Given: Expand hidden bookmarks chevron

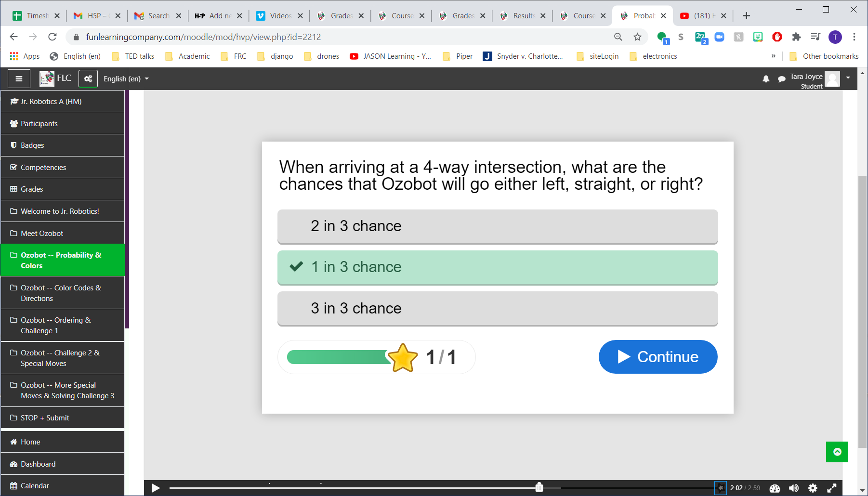Looking at the screenshot, I should (773, 56).
